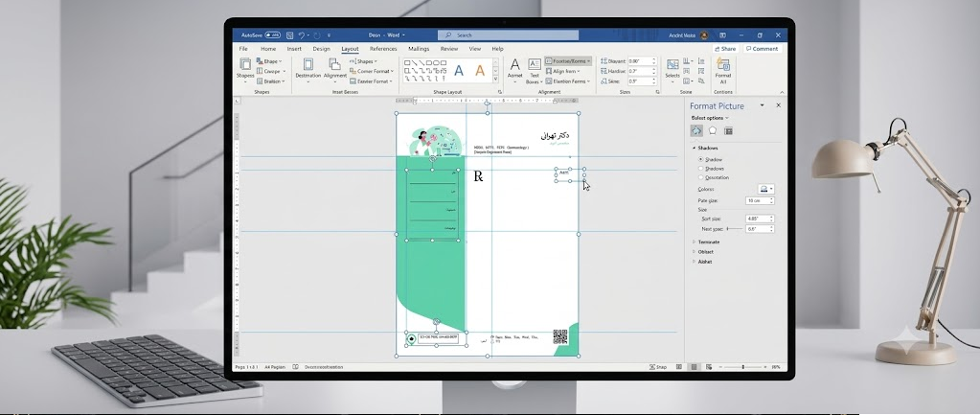
Task: Open the Ehape dropdown
Action: [269, 61]
